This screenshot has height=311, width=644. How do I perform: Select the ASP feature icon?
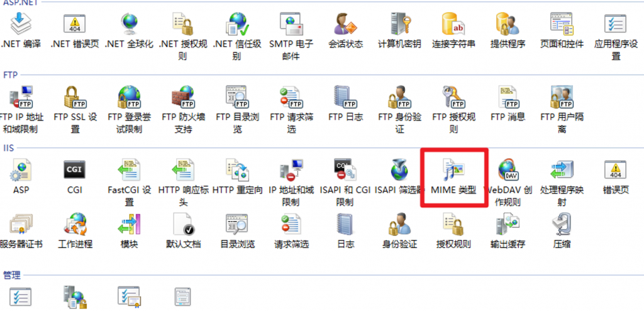tap(21, 171)
